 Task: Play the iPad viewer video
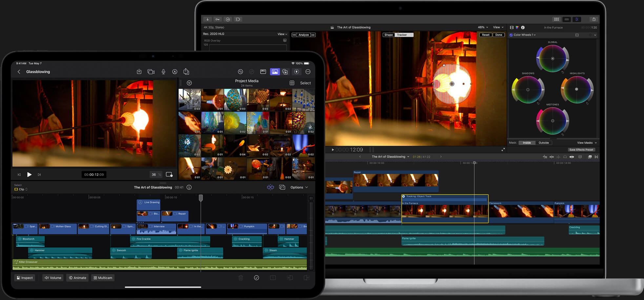pyautogui.click(x=29, y=175)
